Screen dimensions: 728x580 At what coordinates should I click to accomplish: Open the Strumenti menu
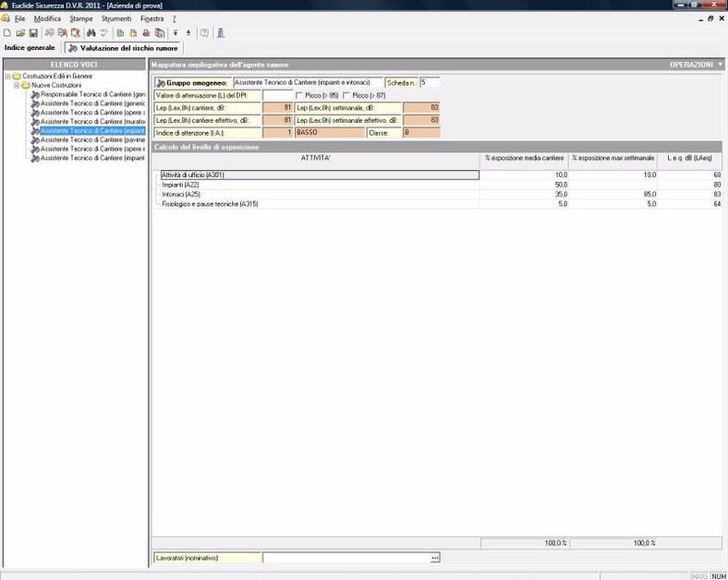[x=116, y=18]
